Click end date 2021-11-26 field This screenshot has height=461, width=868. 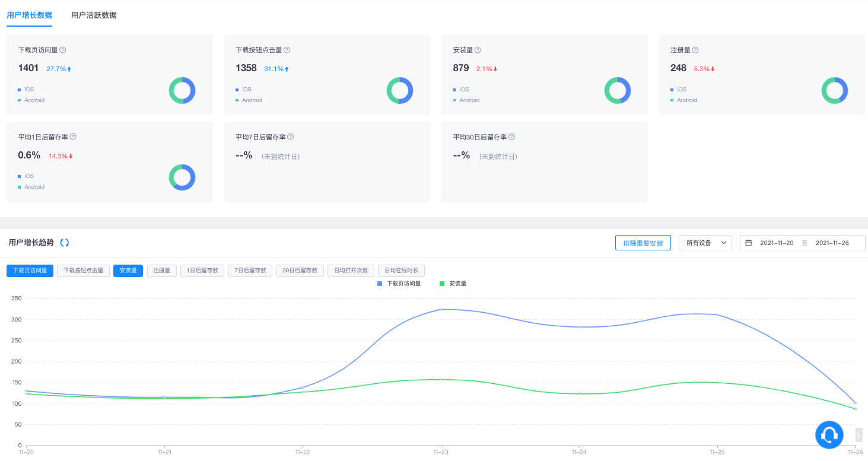[x=832, y=243]
